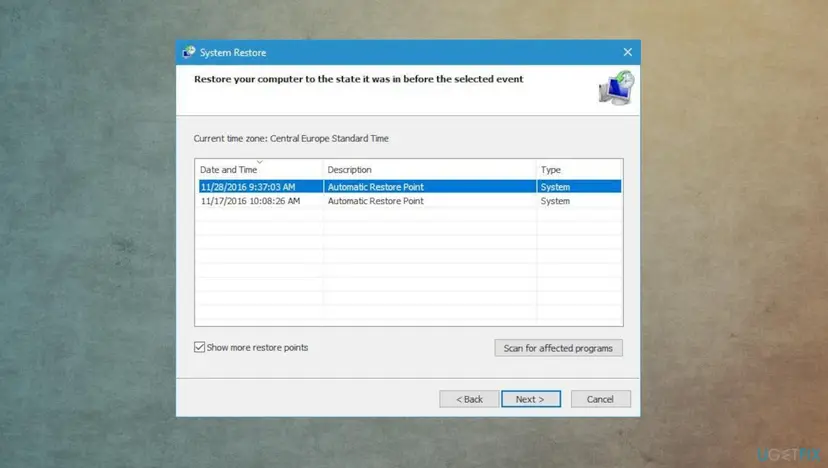Click the System Restore computer clock graphic
Viewport: 828px width, 468px height.
(616, 88)
